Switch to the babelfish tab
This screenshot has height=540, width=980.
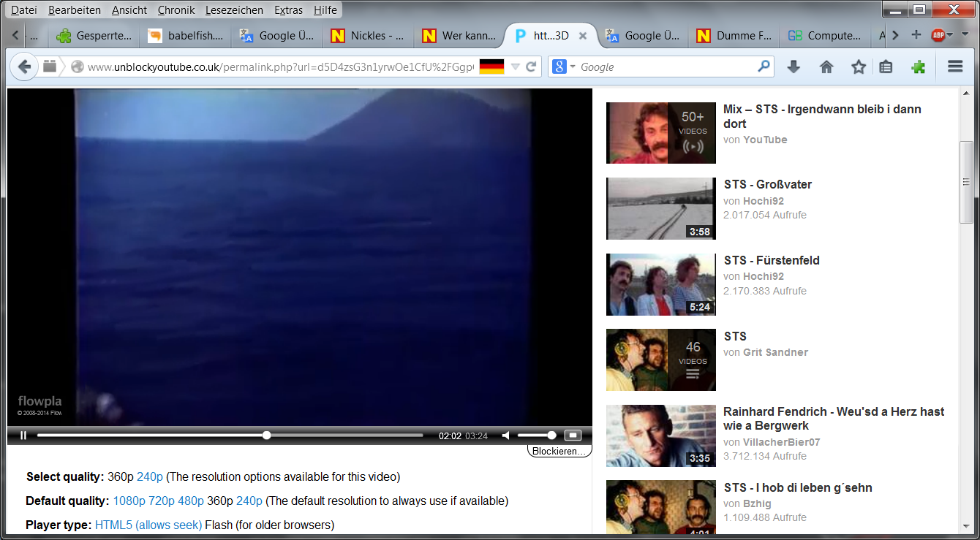[x=185, y=36]
